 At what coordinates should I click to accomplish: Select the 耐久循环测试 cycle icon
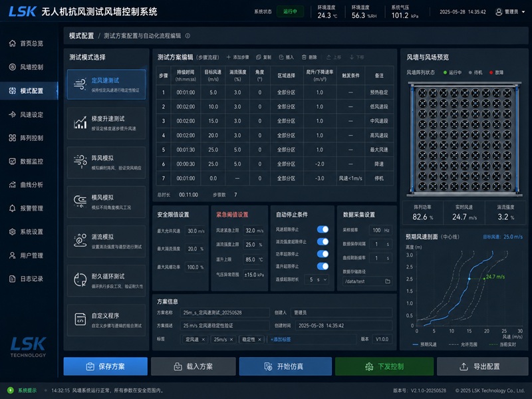(80, 280)
